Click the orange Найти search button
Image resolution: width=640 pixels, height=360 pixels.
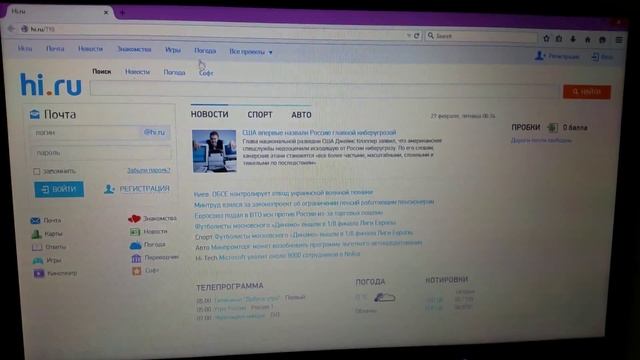pos(587,92)
